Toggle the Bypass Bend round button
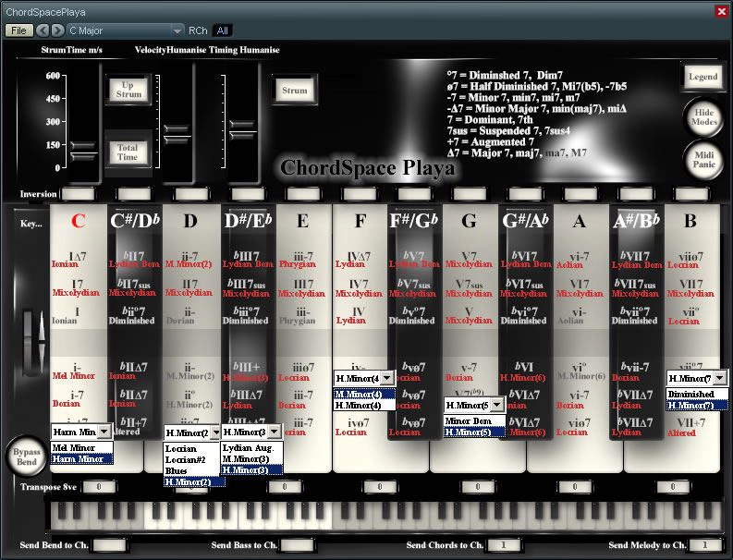 (27, 457)
